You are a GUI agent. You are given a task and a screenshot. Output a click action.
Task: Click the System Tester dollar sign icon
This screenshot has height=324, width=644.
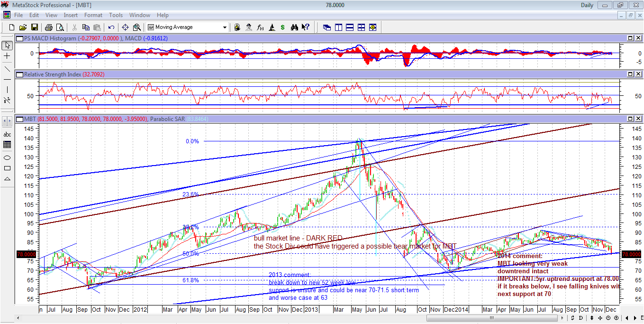click(x=282, y=27)
